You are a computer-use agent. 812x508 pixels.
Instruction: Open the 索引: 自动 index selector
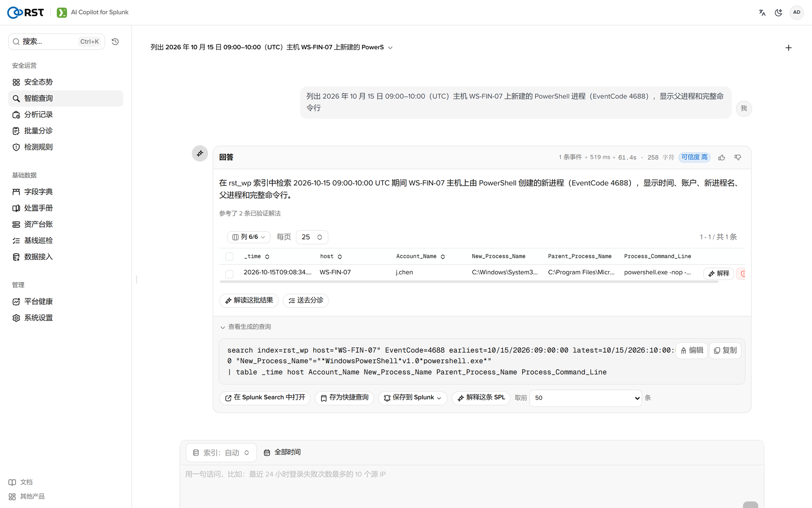click(221, 453)
